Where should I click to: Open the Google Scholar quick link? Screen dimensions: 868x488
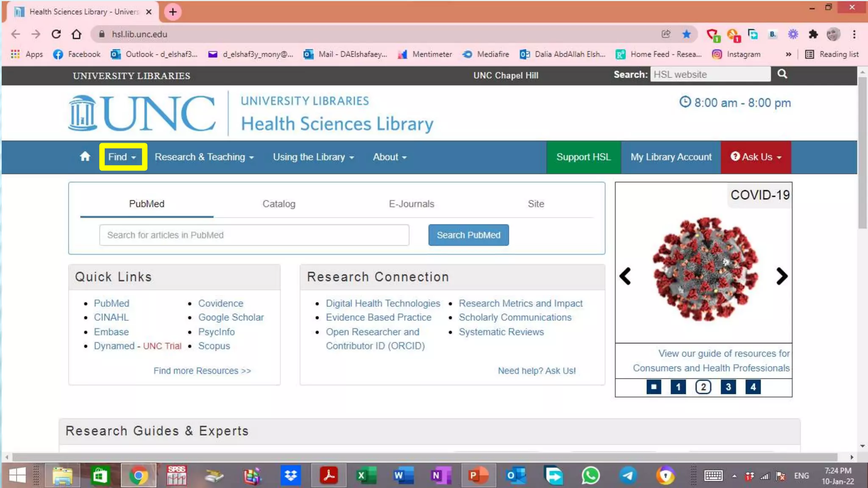[x=231, y=317]
